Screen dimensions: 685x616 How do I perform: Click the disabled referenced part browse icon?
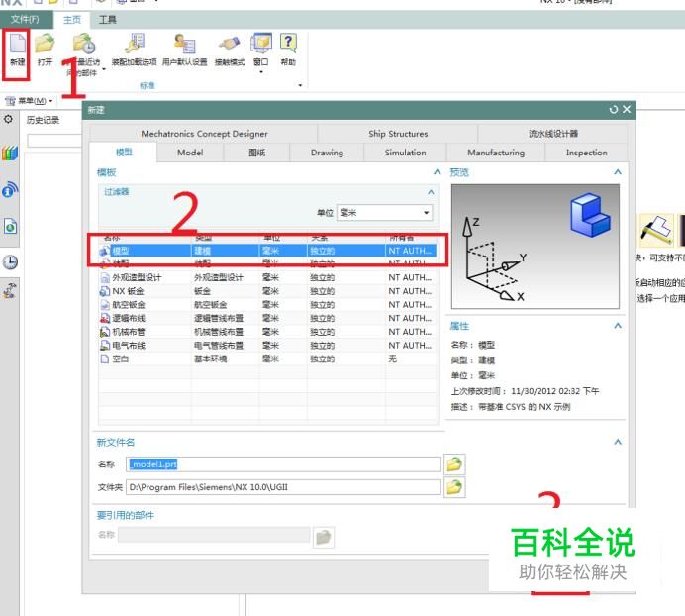pos(324,537)
